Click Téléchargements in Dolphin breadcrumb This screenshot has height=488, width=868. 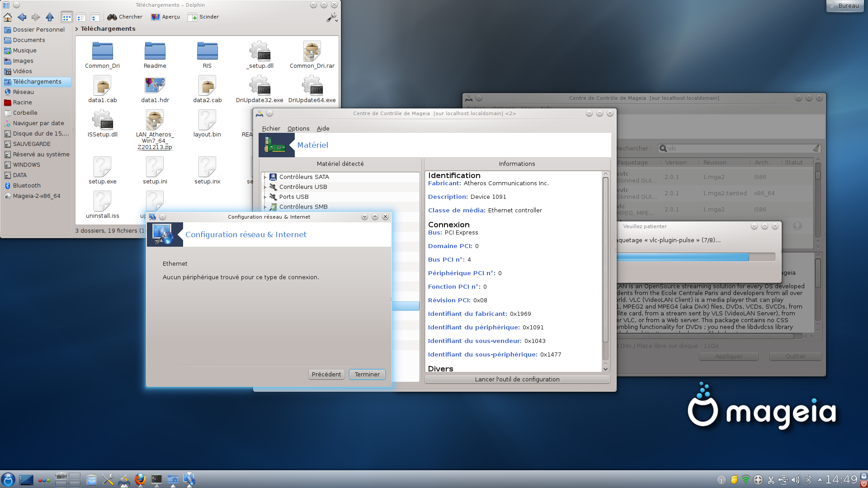[108, 29]
